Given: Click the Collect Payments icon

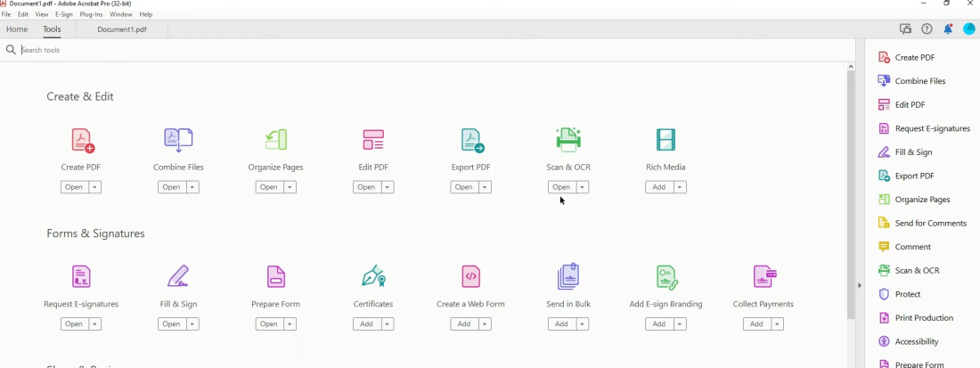Looking at the screenshot, I should 764,276.
